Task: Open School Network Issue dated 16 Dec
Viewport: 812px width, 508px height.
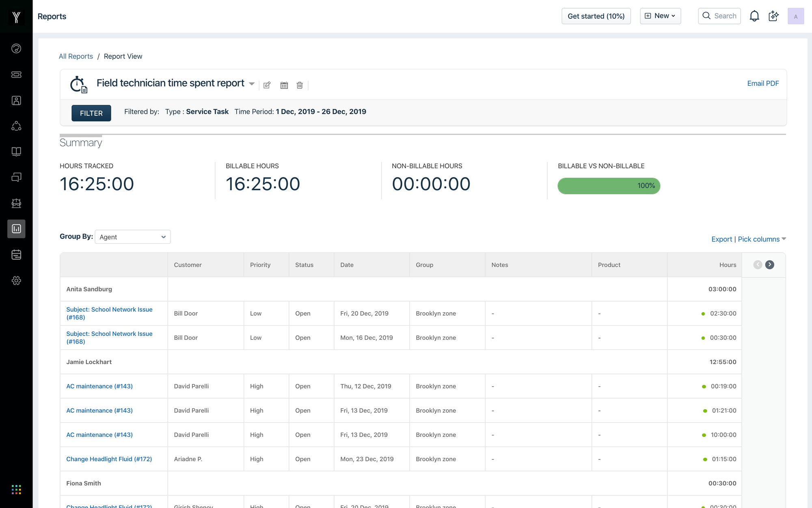Action: pos(109,338)
